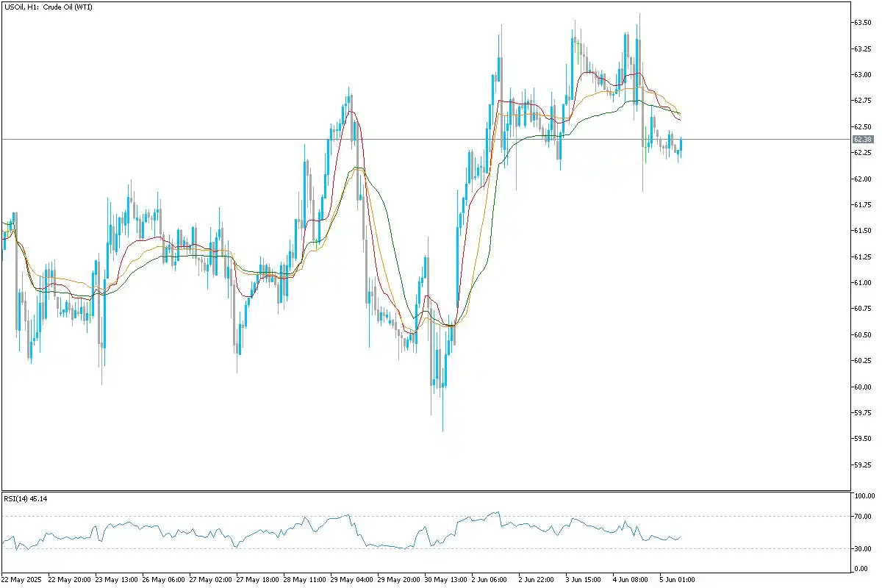Click the RSI scale value 0.00

tap(861, 570)
